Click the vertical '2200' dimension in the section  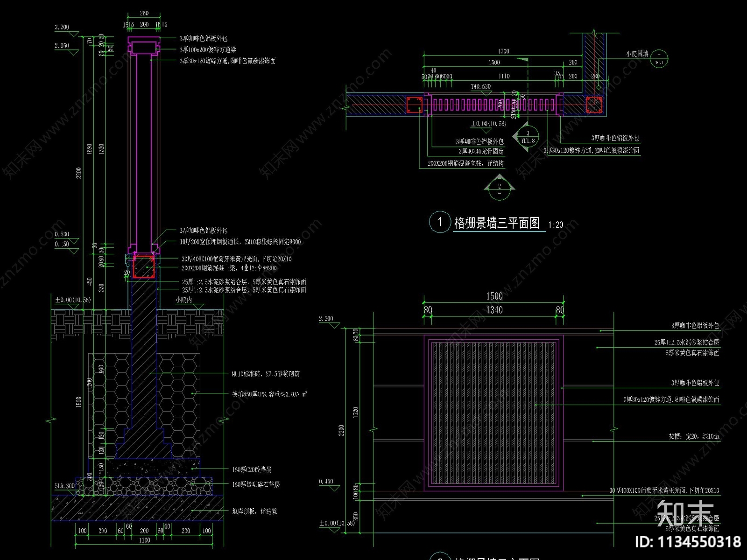(x=79, y=173)
